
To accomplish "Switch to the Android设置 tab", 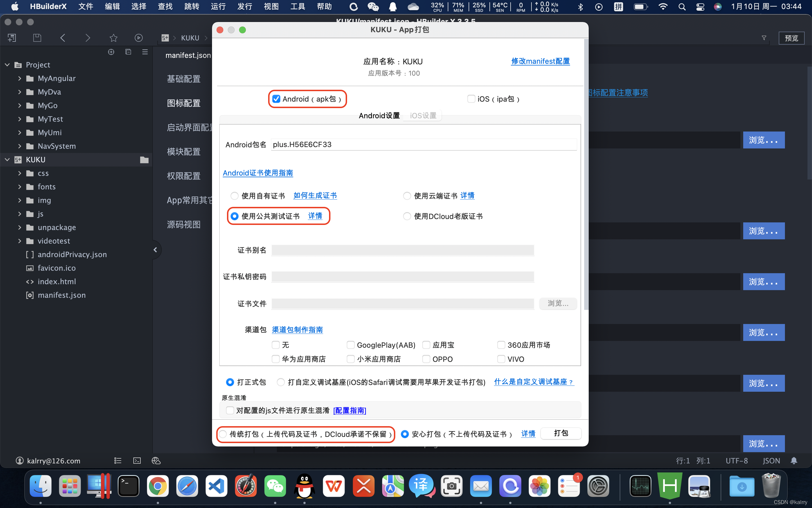I will click(379, 116).
